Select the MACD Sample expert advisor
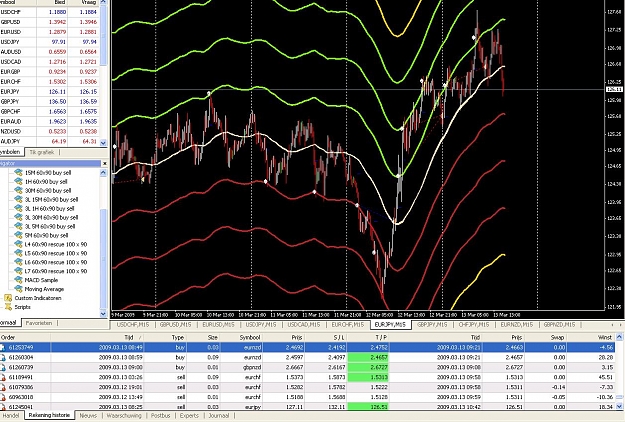 [41, 280]
